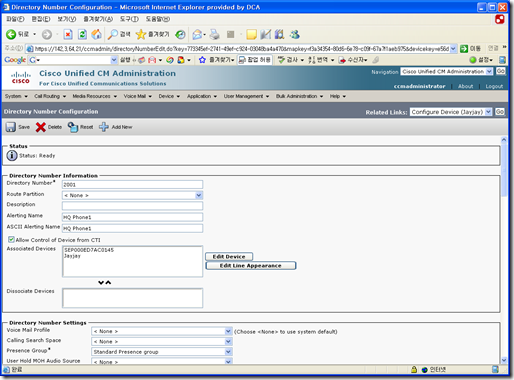Click the browser Stop icon
The width and height of the screenshot is (514, 380).
68,34
